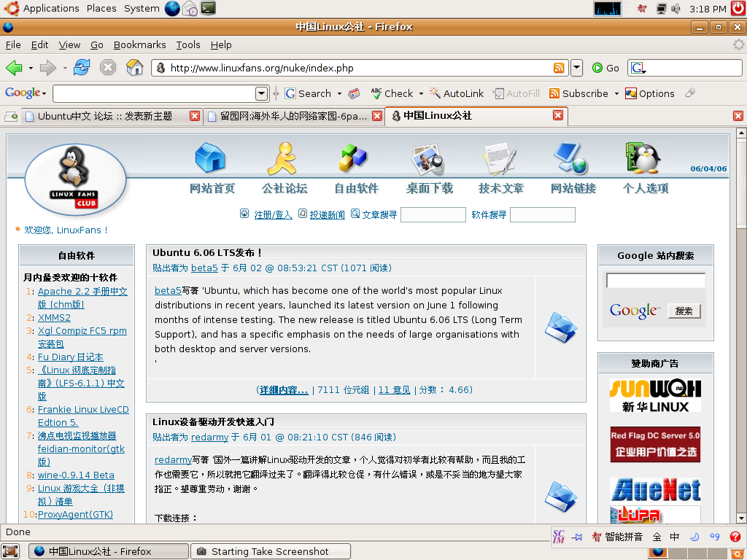Image resolution: width=747 pixels, height=560 pixels.
Task: Click the Google 站内搜索 text field
Action: click(656, 281)
